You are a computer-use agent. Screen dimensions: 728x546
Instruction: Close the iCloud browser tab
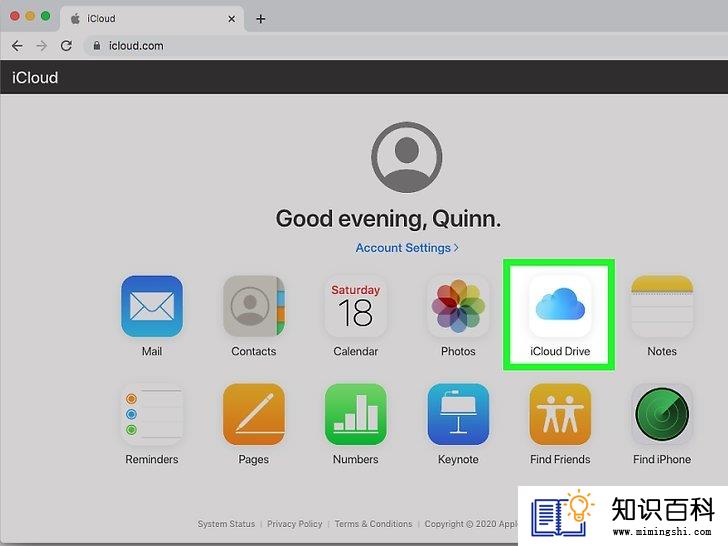231,19
